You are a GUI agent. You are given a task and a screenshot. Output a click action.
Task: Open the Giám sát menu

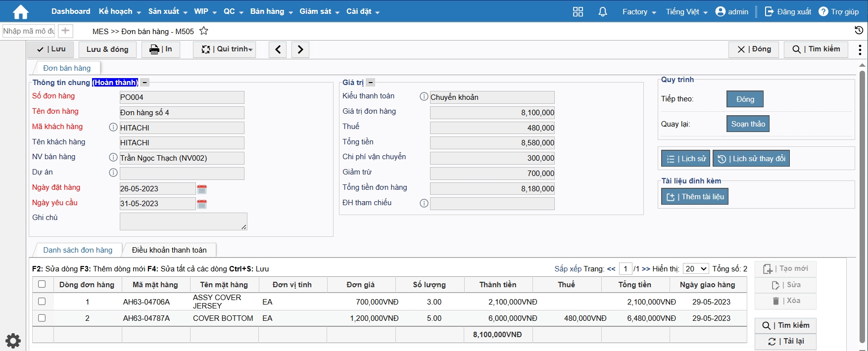point(319,11)
